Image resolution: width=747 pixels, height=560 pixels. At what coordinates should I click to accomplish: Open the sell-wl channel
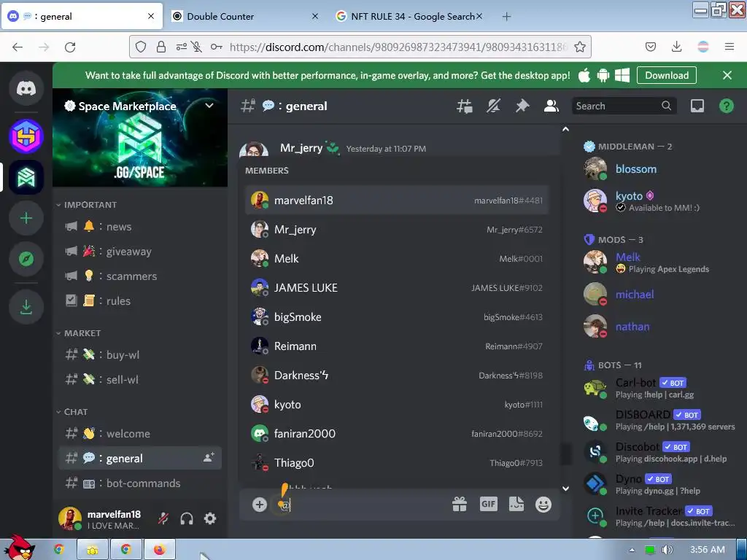139,379
